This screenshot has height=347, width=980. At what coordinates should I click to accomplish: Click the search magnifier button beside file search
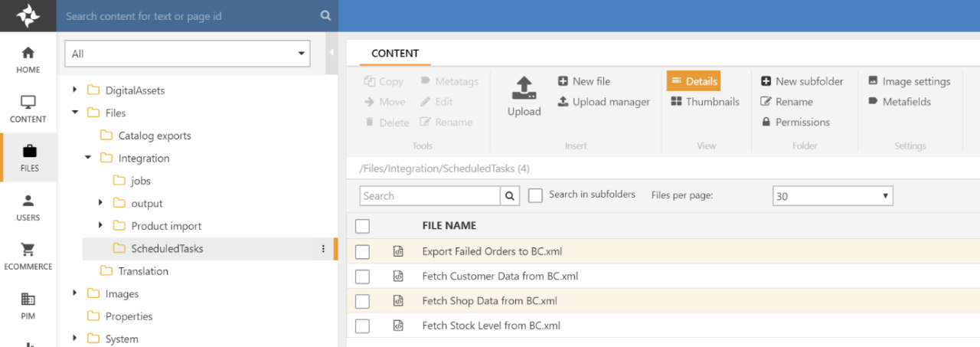click(x=511, y=196)
